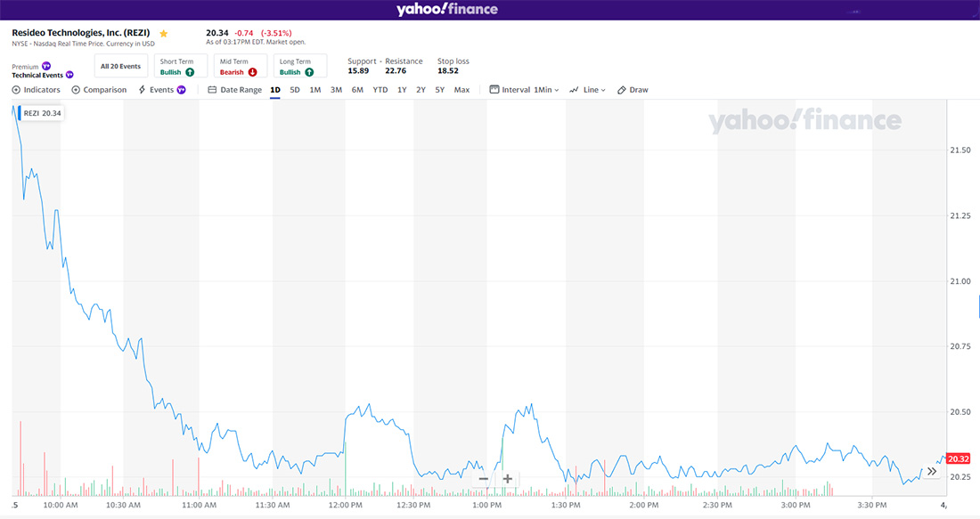Click the 3:30 PM time axis label

coord(872,505)
